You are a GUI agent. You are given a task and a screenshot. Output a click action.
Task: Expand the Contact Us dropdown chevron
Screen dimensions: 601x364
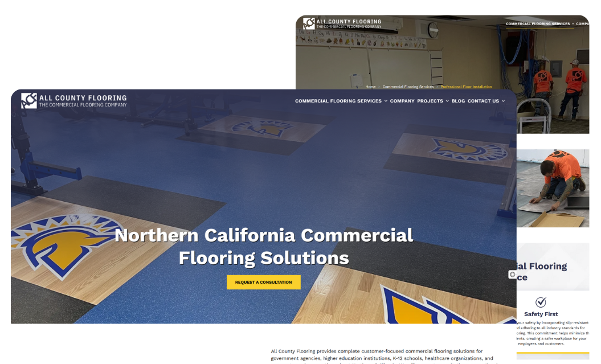(x=503, y=101)
